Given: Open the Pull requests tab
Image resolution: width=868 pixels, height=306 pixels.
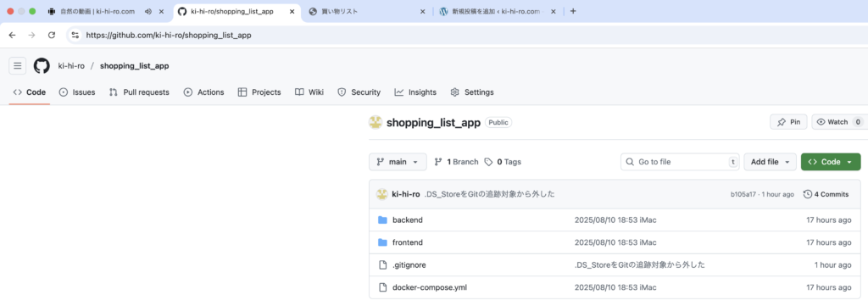Looking at the screenshot, I should click(139, 92).
